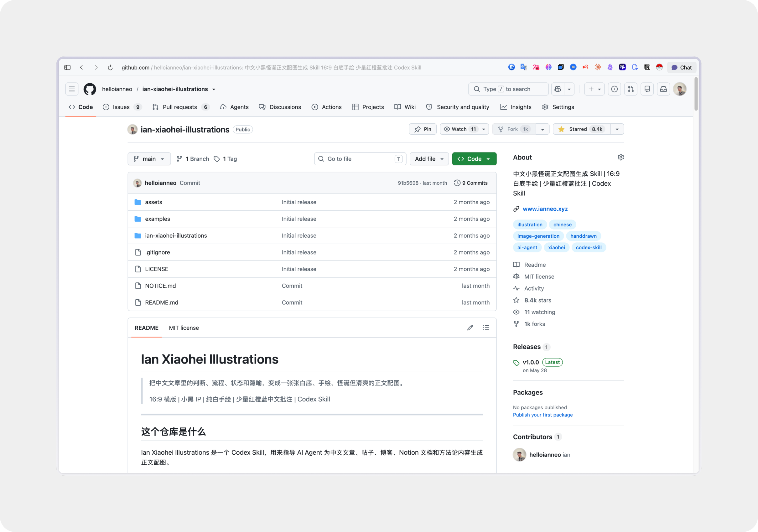Click the Chat button in browser toolbar
The height and width of the screenshot is (532, 758).
coord(682,67)
